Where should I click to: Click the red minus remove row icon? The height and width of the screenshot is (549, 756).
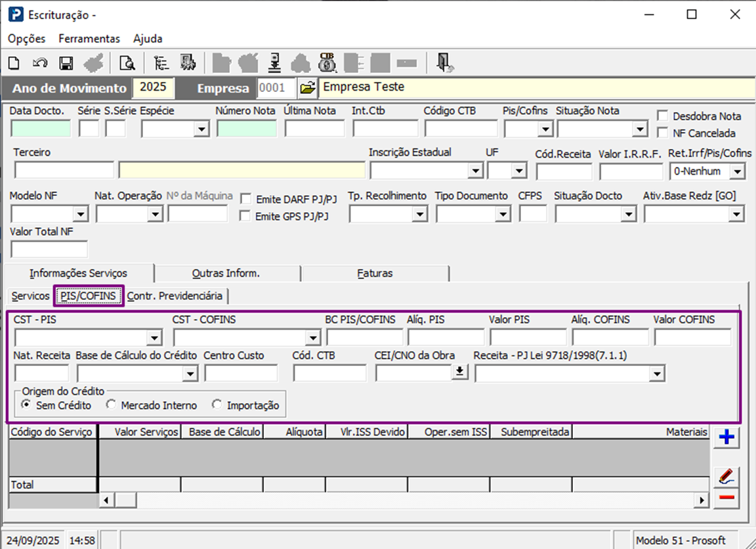(726, 498)
